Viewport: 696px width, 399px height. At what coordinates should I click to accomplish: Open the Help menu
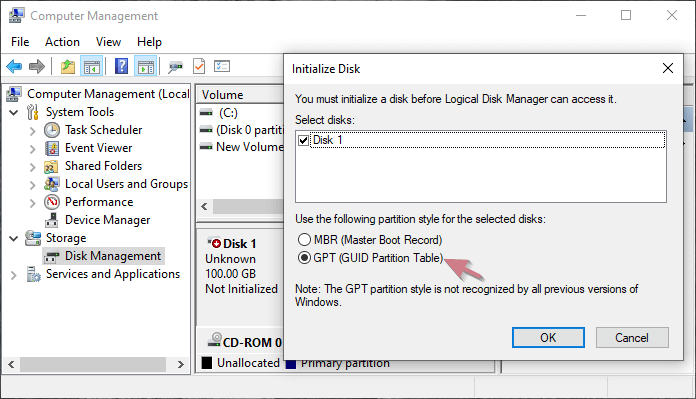(x=149, y=42)
